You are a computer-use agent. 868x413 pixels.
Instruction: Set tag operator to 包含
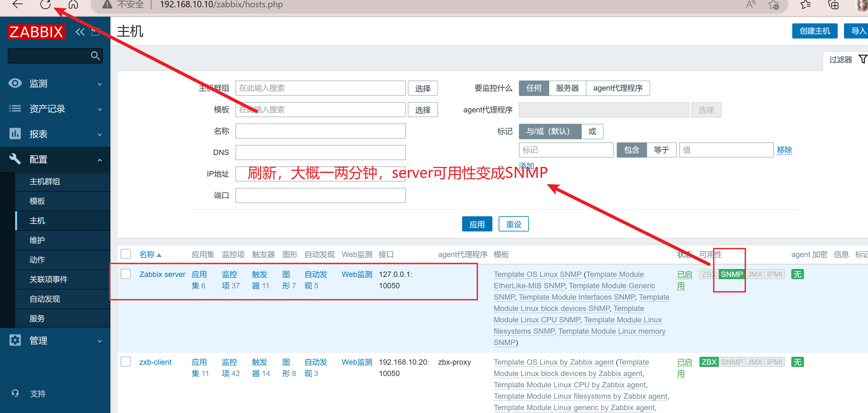click(x=632, y=150)
